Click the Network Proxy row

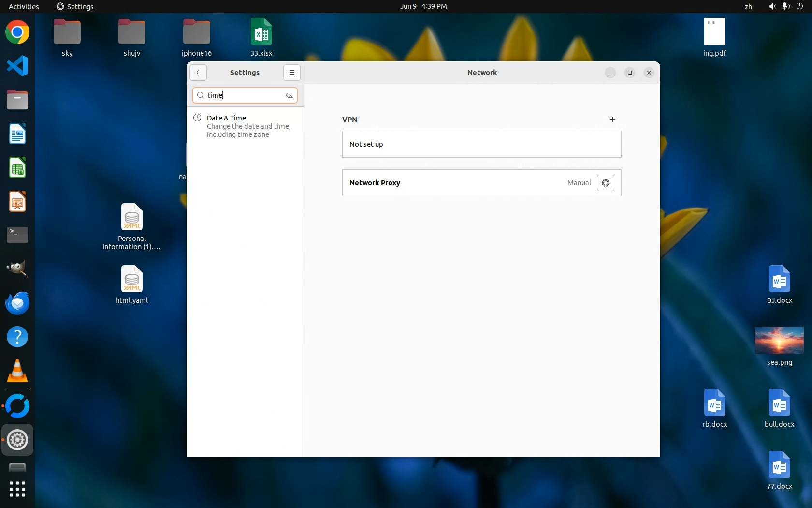(454, 183)
